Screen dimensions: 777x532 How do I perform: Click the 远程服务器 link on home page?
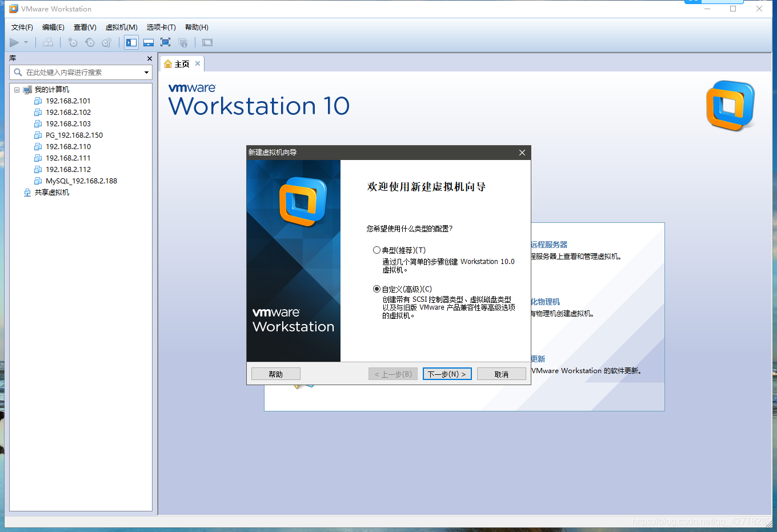(549, 245)
